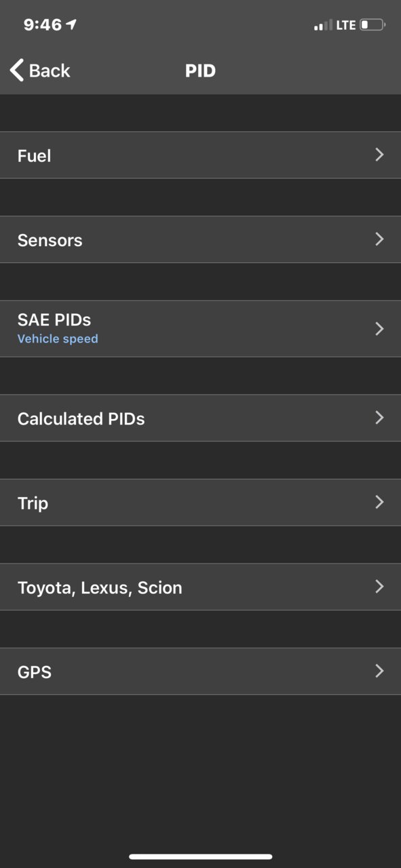This screenshot has height=868, width=401.
Task: Choose Toyota, Lexus, Scion PIDs
Action: point(200,587)
